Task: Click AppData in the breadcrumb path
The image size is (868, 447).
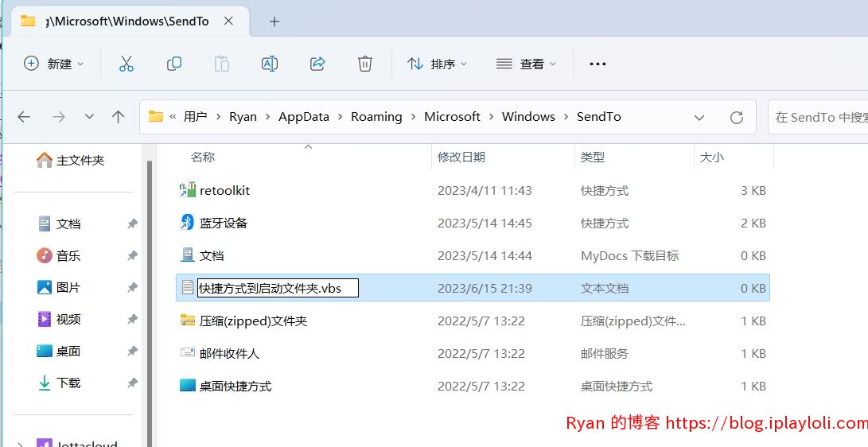Action: (x=304, y=117)
